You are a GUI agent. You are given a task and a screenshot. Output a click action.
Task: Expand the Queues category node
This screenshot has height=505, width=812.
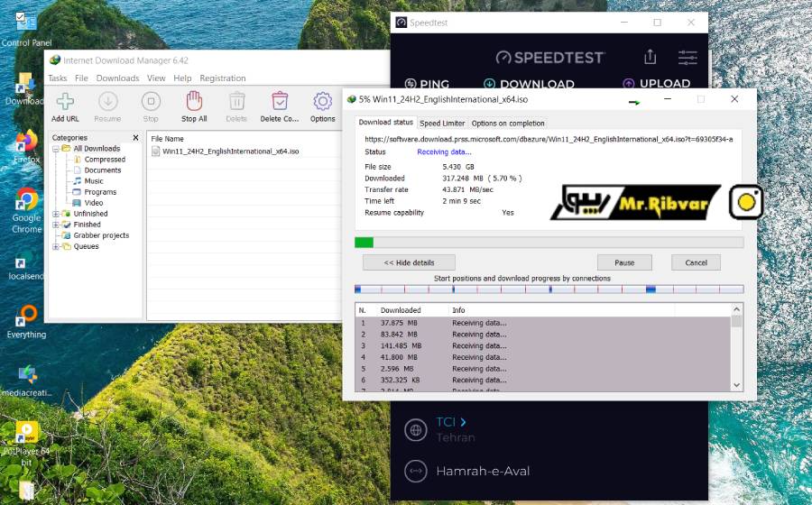click(55, 246)
